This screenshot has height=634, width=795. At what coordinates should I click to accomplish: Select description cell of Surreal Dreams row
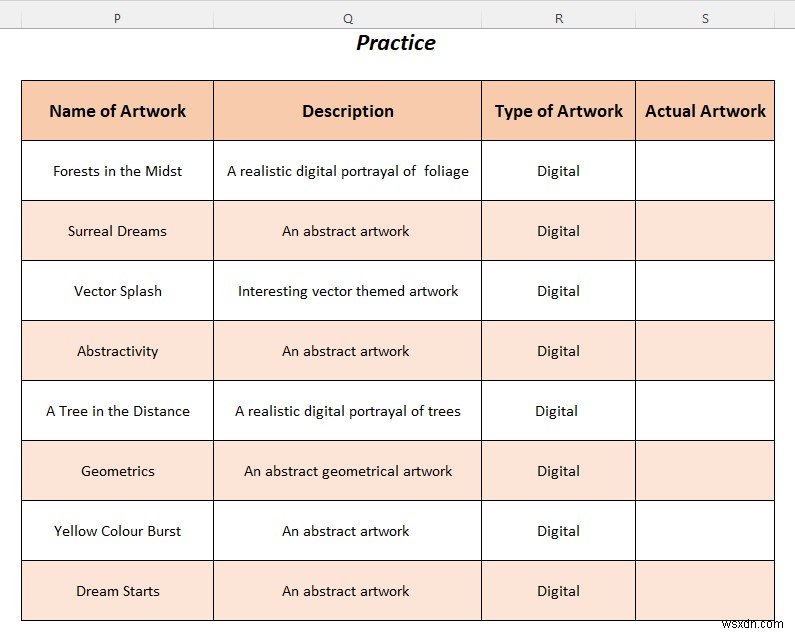coord(347,231)
